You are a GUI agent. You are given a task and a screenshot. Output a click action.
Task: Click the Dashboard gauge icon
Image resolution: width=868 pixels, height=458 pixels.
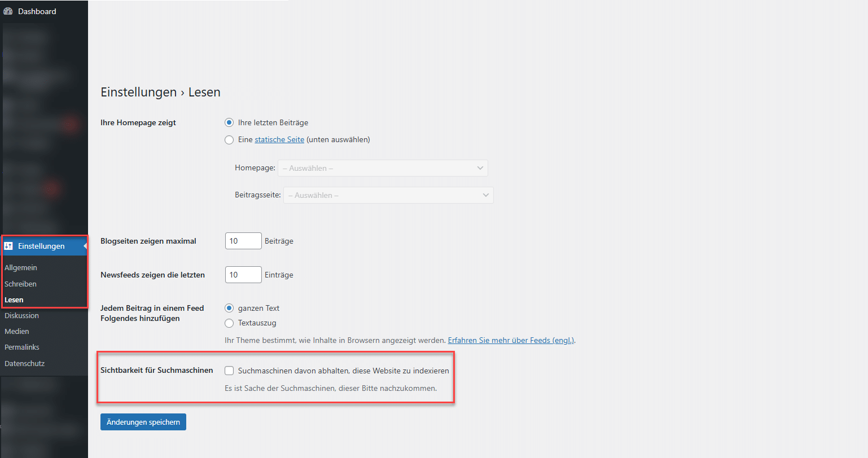(8, 11)
